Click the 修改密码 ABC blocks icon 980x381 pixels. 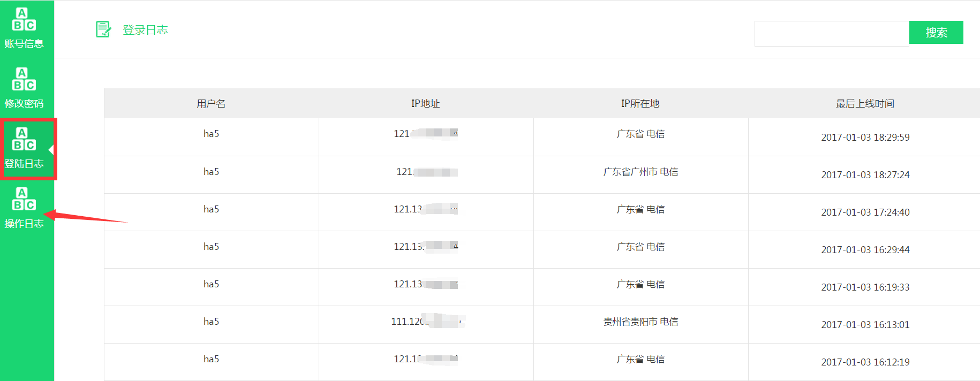point(24,79)
